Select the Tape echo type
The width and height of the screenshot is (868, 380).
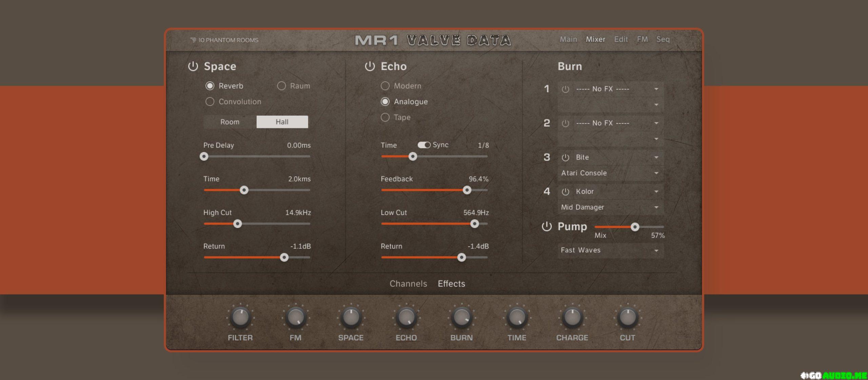coord(385,117)
